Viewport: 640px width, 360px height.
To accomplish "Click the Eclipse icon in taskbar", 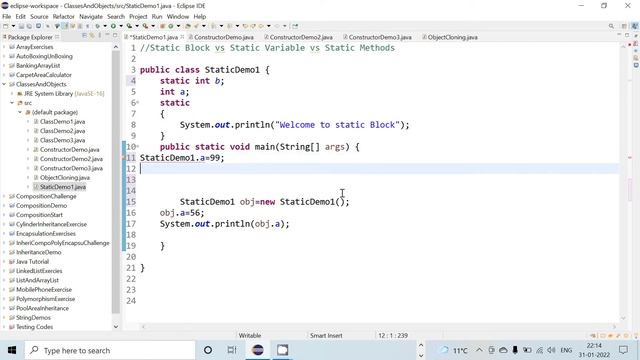I will 258,350.
